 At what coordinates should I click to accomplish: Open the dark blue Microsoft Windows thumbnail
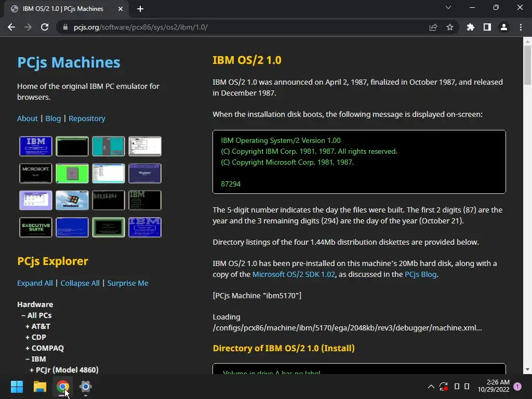tap(145, 174)
